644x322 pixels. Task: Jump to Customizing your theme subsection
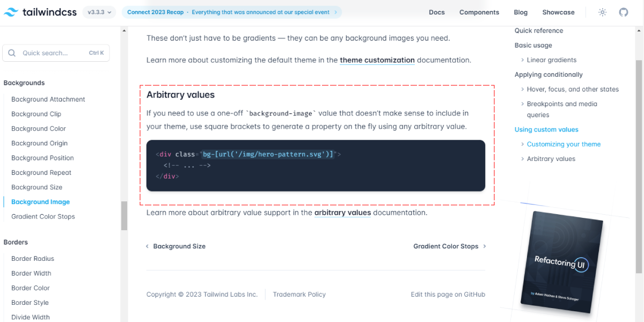563,144
